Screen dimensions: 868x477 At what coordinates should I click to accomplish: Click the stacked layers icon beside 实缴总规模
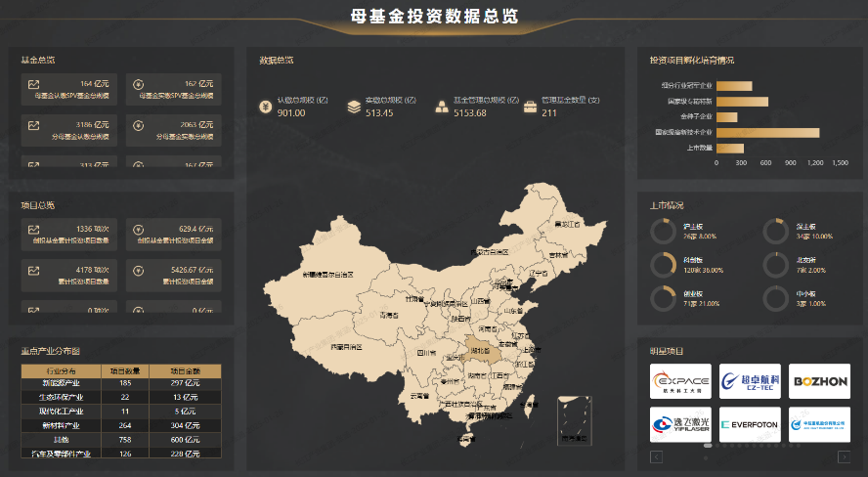(353, 106)
